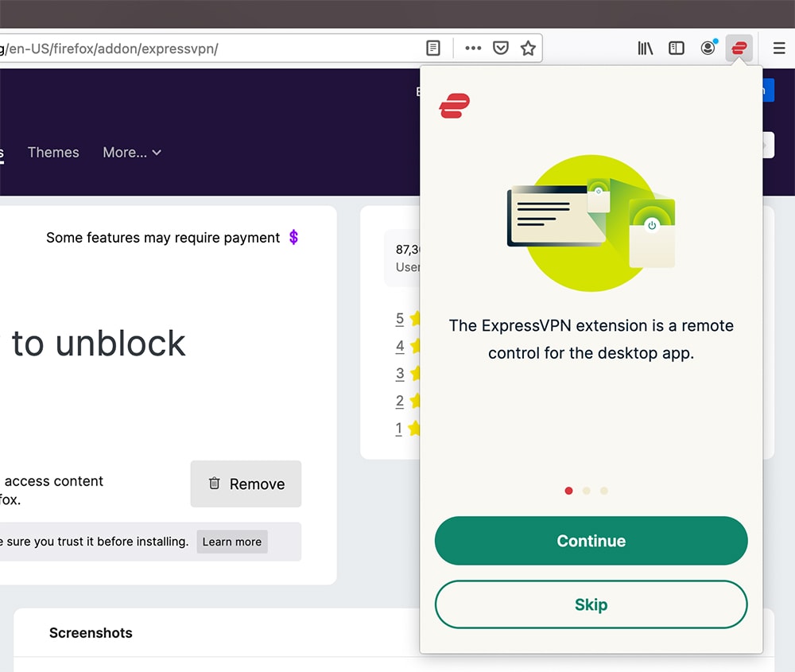Select second onboarding page dot

click(x=587, y=491)
